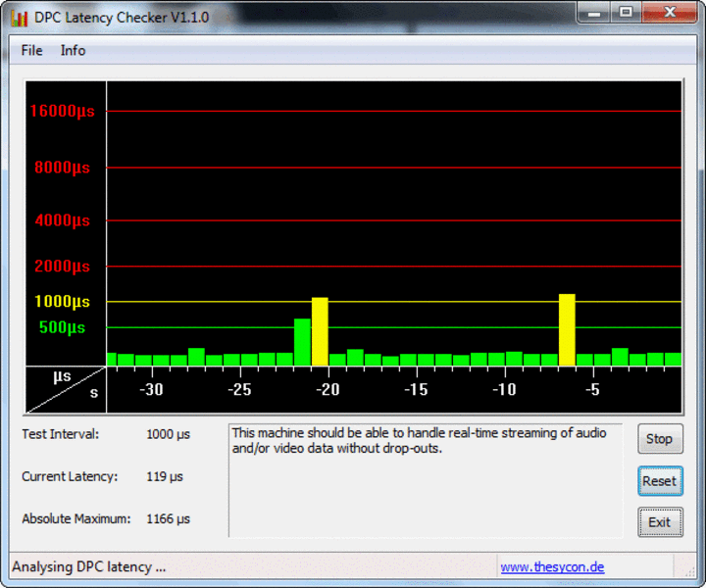Click the DPC Latency Checker title bar icon
706x588 pixels.
click(x=19, y=18)
